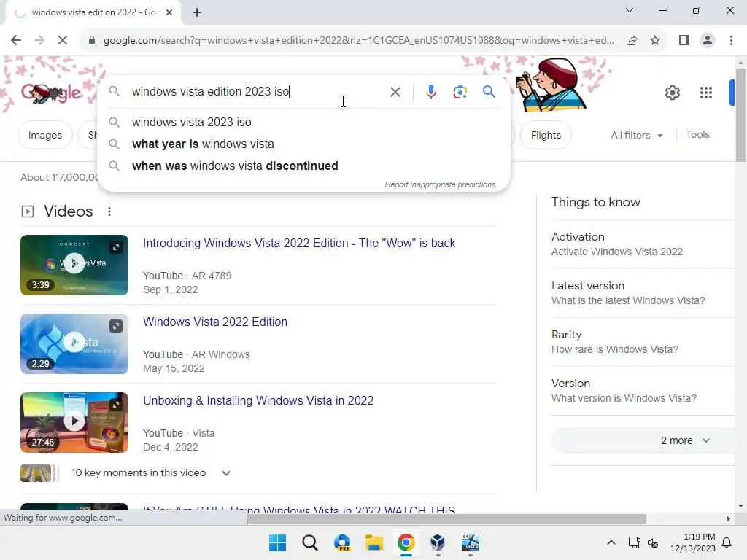Stop loading the page

(63, 41)
